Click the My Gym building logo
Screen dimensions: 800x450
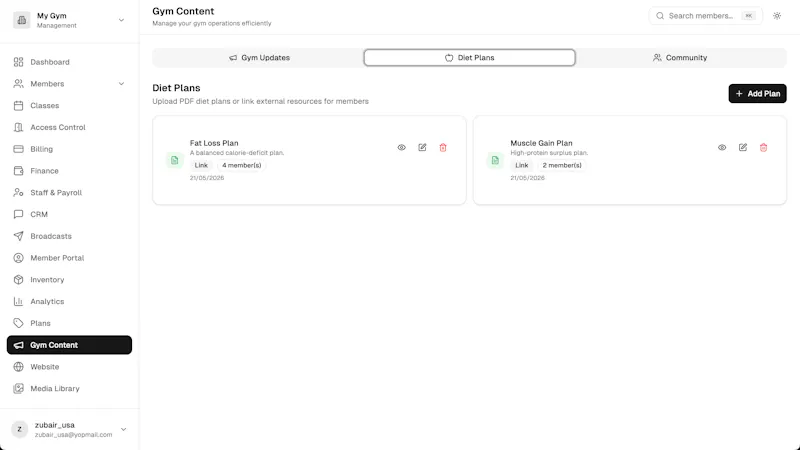pos(21,20)
